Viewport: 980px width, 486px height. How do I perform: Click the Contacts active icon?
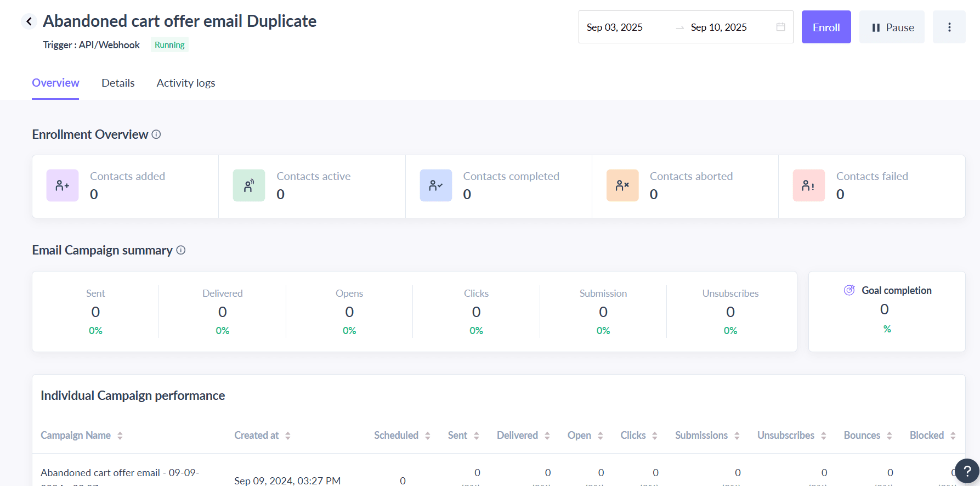[249, 185]
